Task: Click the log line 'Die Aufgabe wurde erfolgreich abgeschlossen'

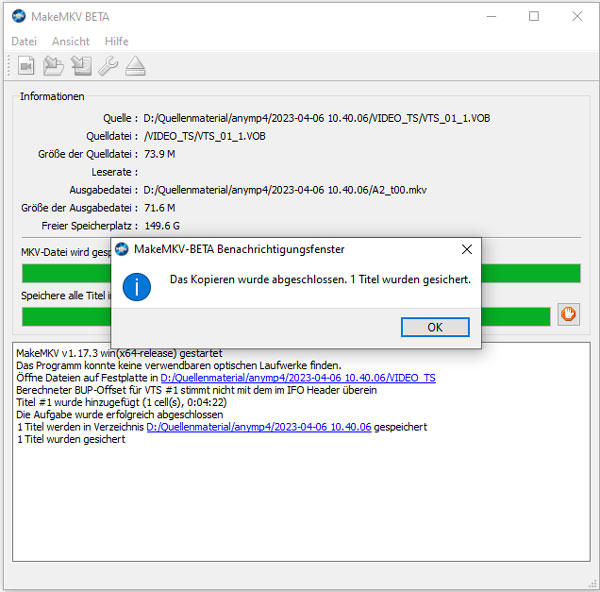Action: coord(119,414)
